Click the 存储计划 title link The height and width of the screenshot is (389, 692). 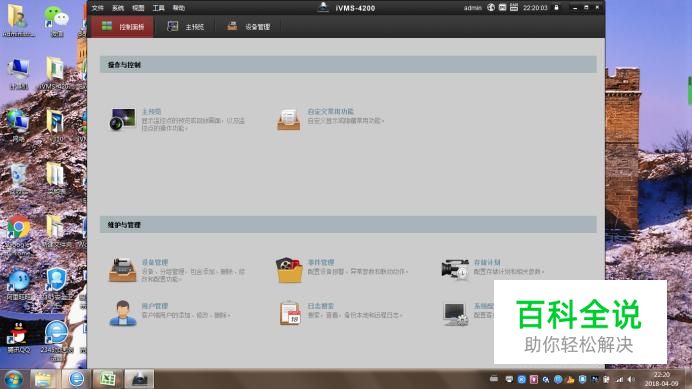click(487, 262)
